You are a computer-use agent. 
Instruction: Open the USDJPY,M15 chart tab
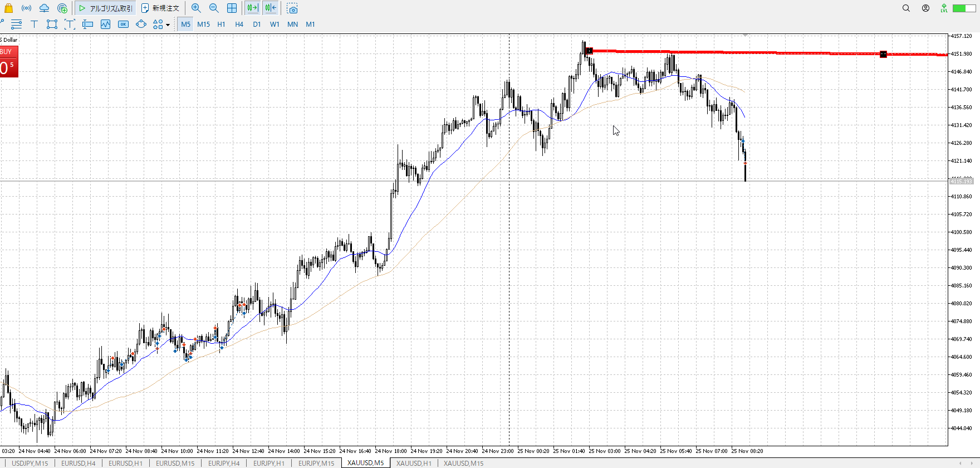[30, 463]
